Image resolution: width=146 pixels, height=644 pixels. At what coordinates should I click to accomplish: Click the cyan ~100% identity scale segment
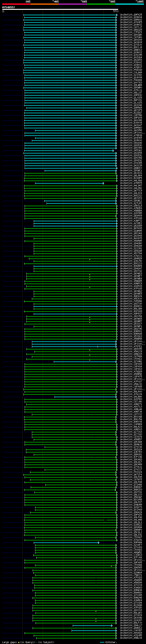(x=130, y=4)
